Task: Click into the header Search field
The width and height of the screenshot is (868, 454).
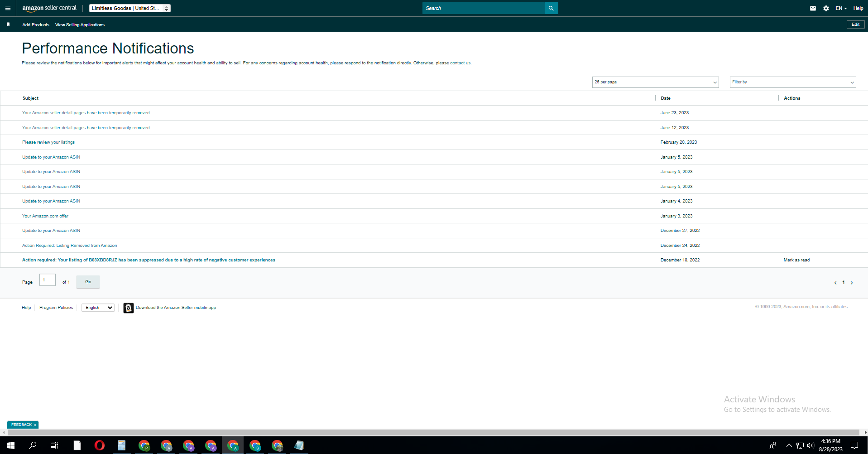Action: [484, 8]
